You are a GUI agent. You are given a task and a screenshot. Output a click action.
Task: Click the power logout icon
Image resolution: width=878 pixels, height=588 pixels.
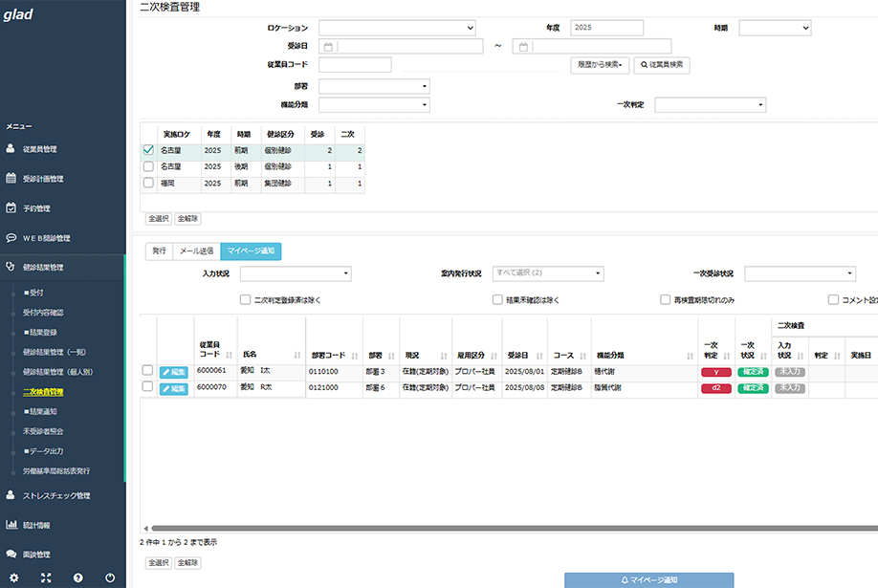110,577
